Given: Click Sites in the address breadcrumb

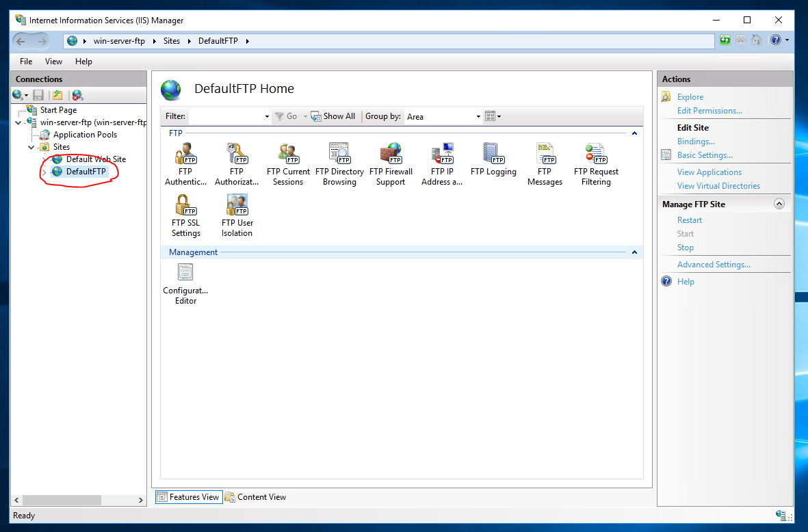Looking at the screenshot, I should (172, 41).
